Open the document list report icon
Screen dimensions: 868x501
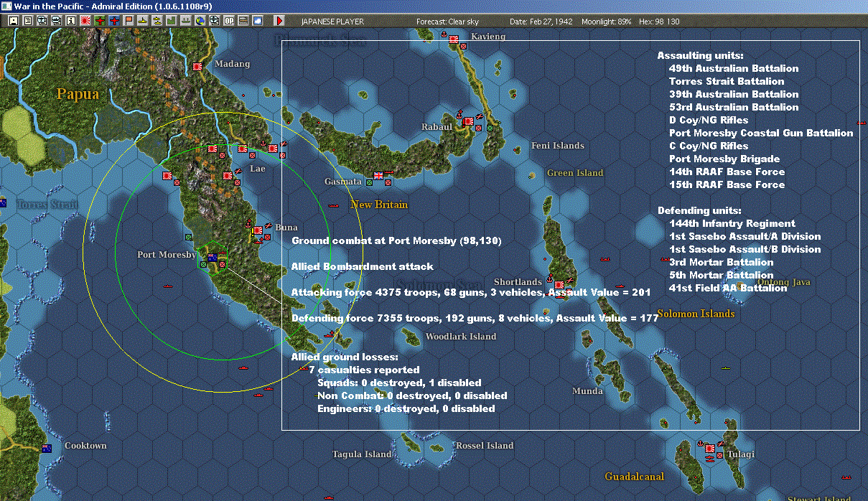pos(28,21)
